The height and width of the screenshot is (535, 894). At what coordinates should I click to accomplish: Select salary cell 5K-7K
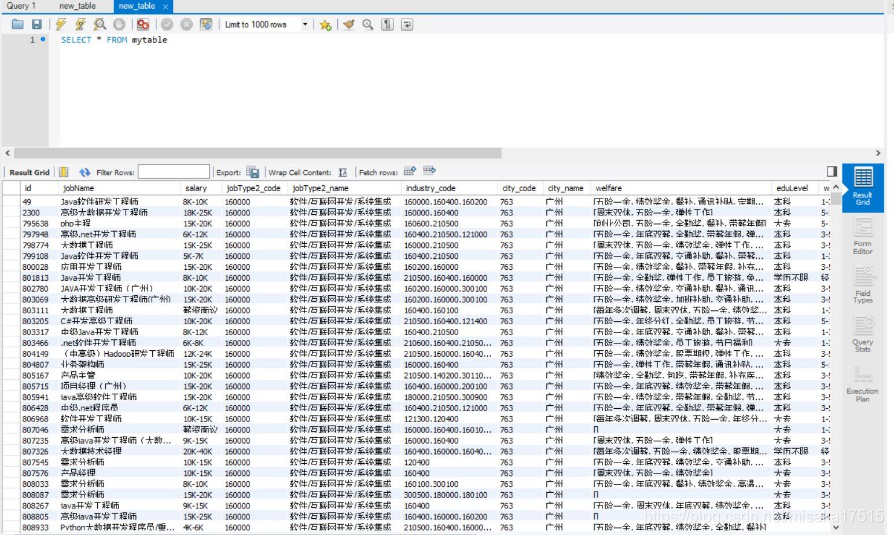click(201, 256)
